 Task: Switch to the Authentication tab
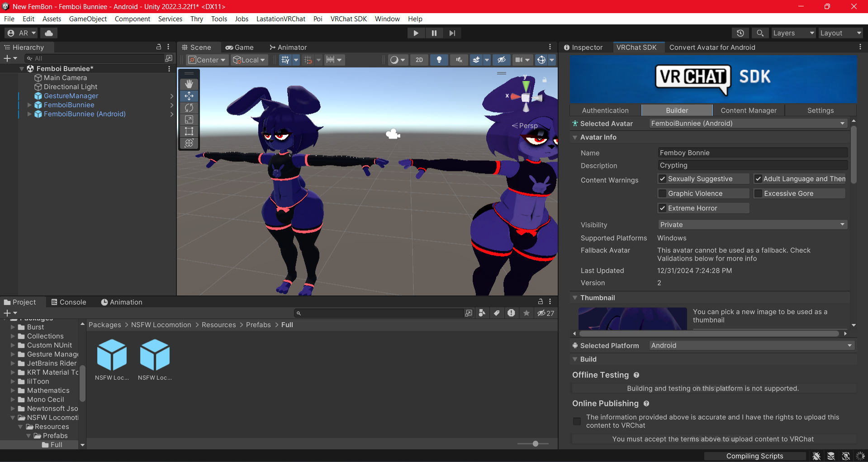(x=605, y=110)
